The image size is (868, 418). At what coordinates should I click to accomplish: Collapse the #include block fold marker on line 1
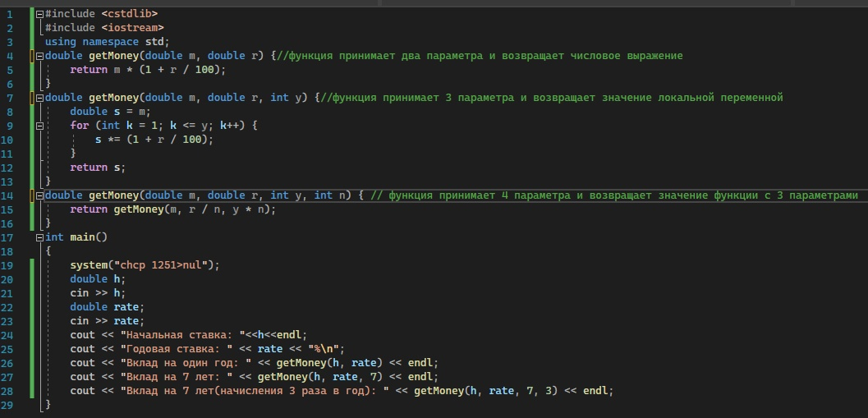click(40, 14)
